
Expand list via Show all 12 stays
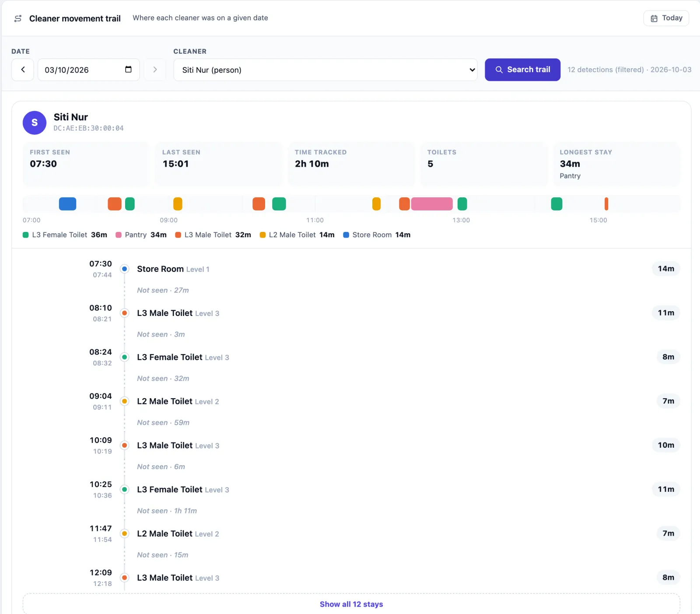[x=351, y=604]
